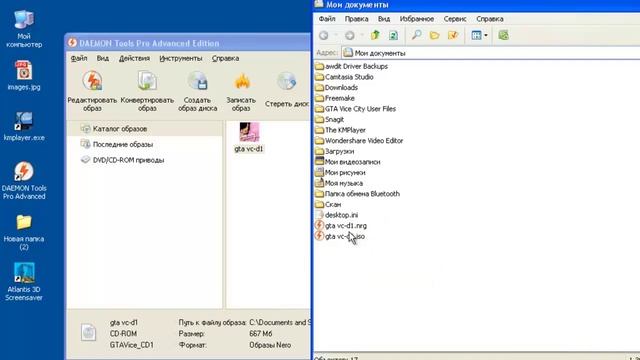
Task: Open Мой компьютер desktop icon
Action: coord(24,29)
